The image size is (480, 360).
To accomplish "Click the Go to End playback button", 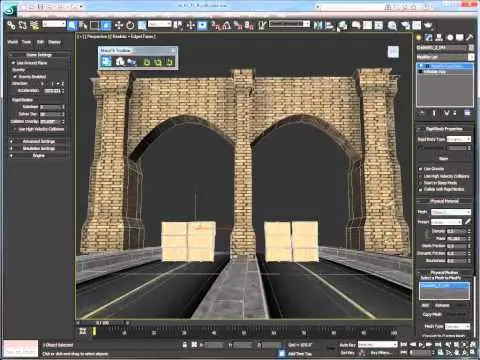I will [438, 345].
